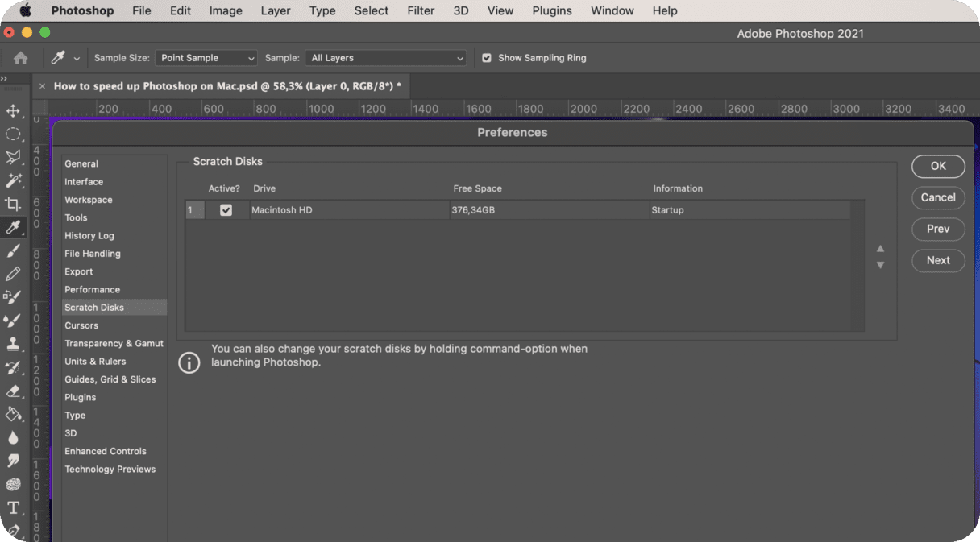Select the Eyedropper tool in the toolbar

(13, 227)
